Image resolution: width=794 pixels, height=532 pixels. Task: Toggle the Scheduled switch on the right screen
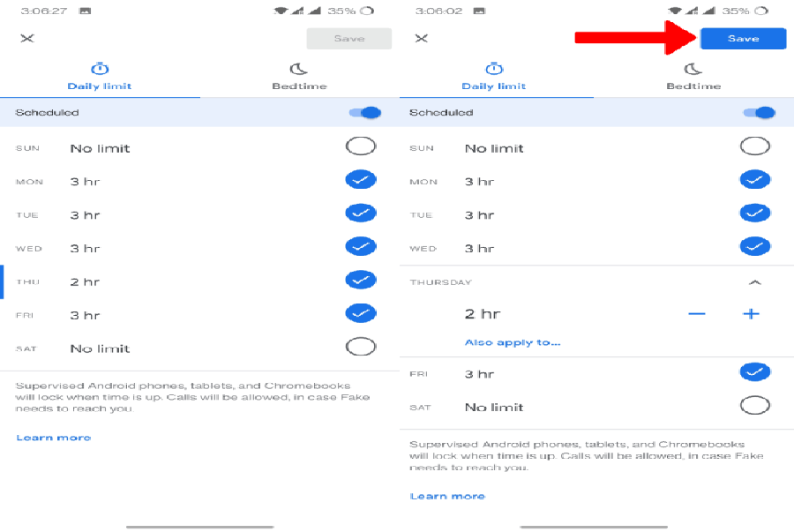point(759,113)
